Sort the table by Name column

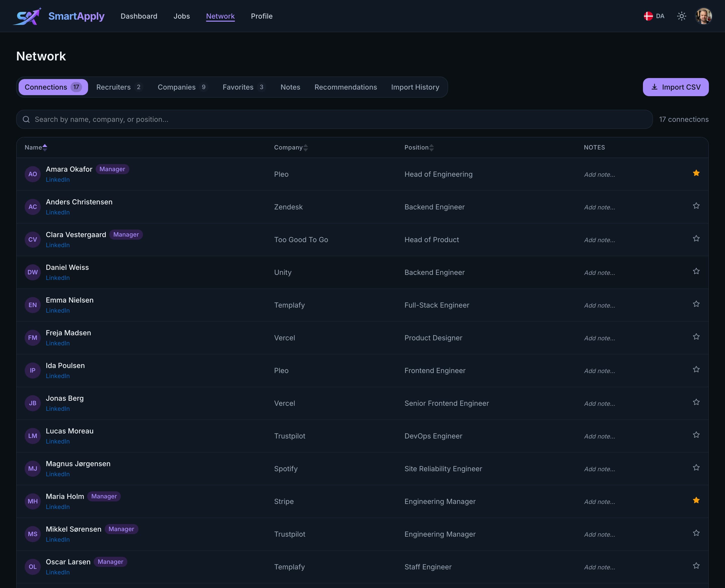36,147
